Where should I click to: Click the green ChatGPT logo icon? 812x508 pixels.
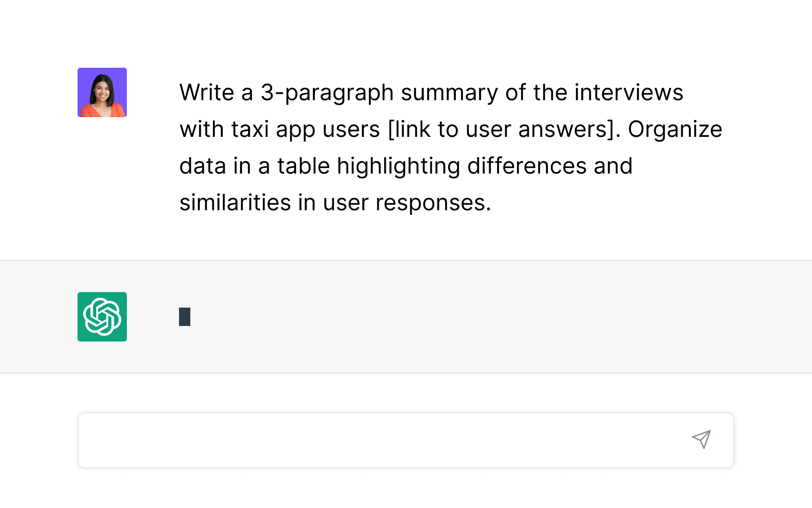[102, 317]
